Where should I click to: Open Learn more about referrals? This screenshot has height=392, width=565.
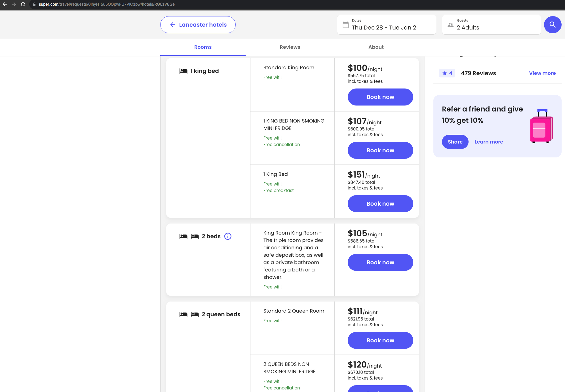pos(489,142)
